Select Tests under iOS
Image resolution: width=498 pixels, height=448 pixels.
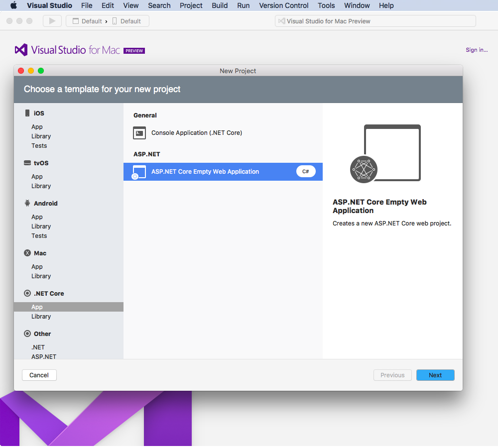[x=39, y=146]
